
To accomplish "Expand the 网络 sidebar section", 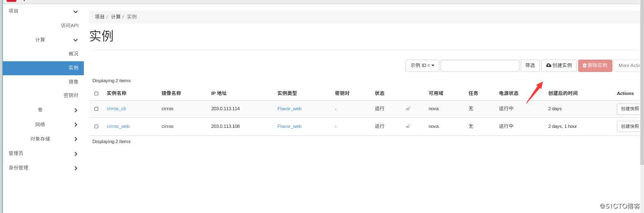I will click(76, 125).
